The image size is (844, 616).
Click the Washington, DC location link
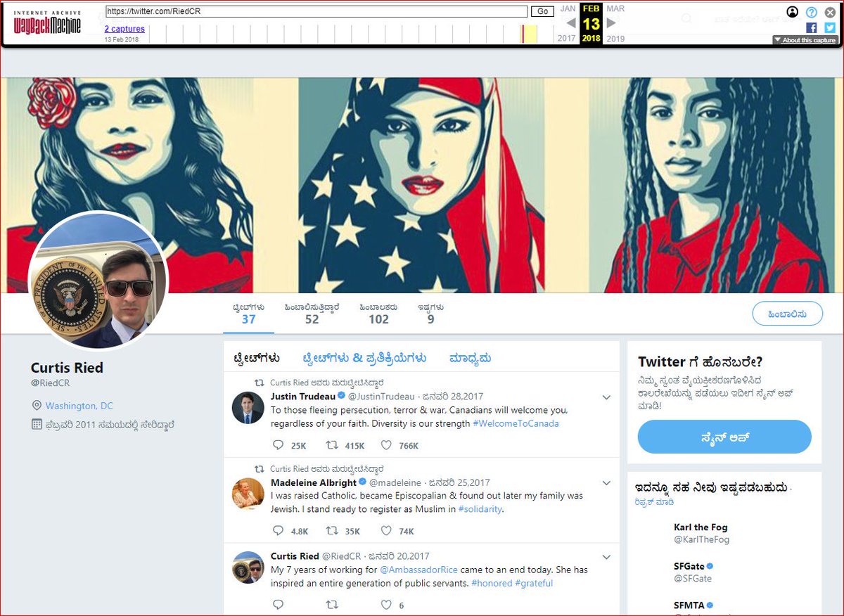[x=79, y=406]
